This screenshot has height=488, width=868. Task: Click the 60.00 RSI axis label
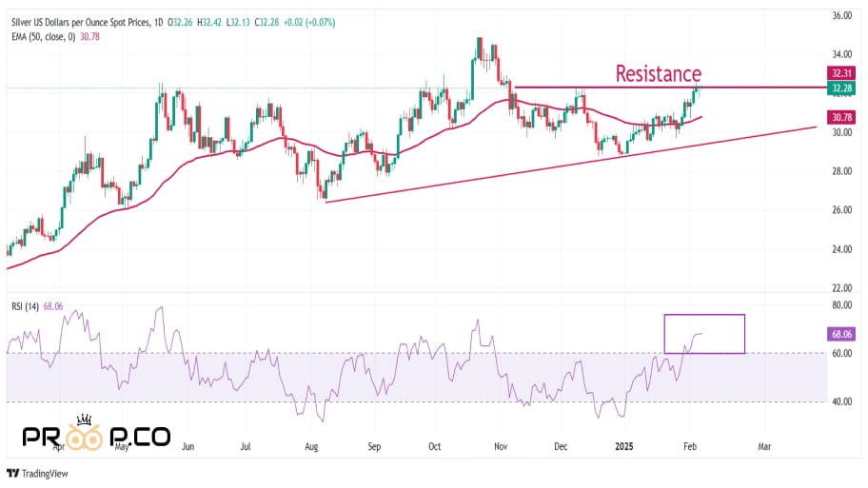(842, 353)
